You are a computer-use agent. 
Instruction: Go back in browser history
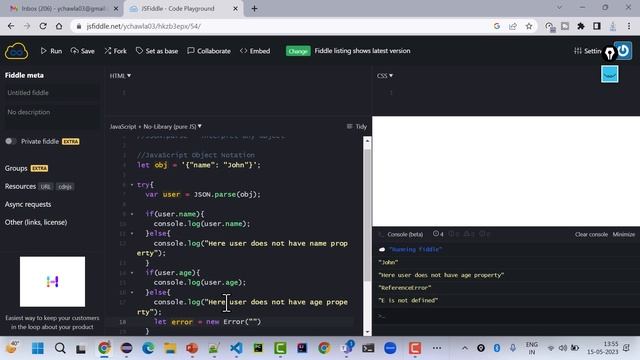click(11, 26)
